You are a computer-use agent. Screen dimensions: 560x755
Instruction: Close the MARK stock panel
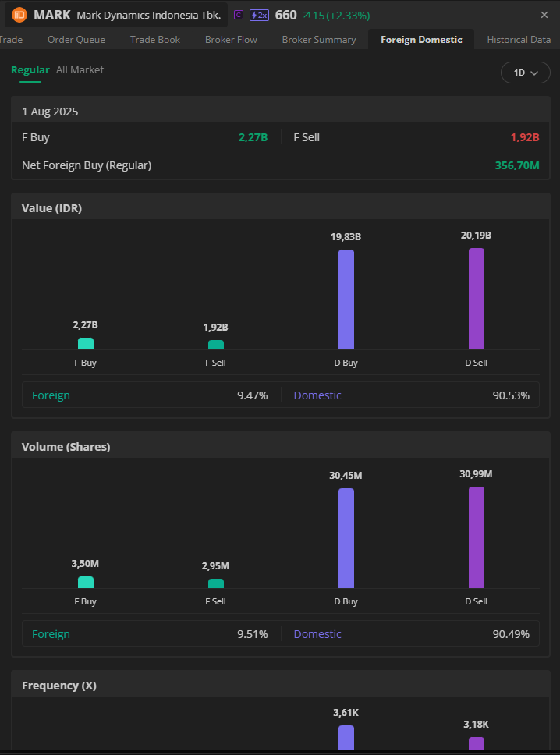pyautogui.click(x=544, y=15)
